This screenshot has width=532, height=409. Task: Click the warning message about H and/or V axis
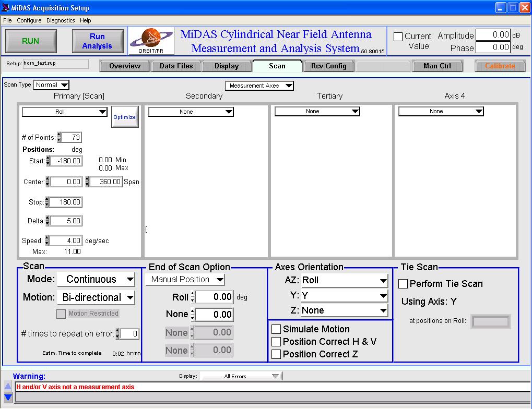pos(75,387)
